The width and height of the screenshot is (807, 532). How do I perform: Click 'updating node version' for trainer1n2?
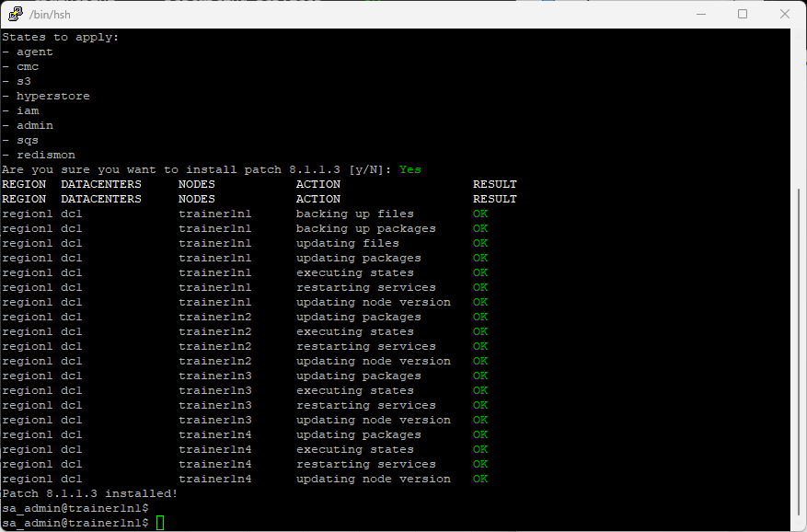[374, 361]
